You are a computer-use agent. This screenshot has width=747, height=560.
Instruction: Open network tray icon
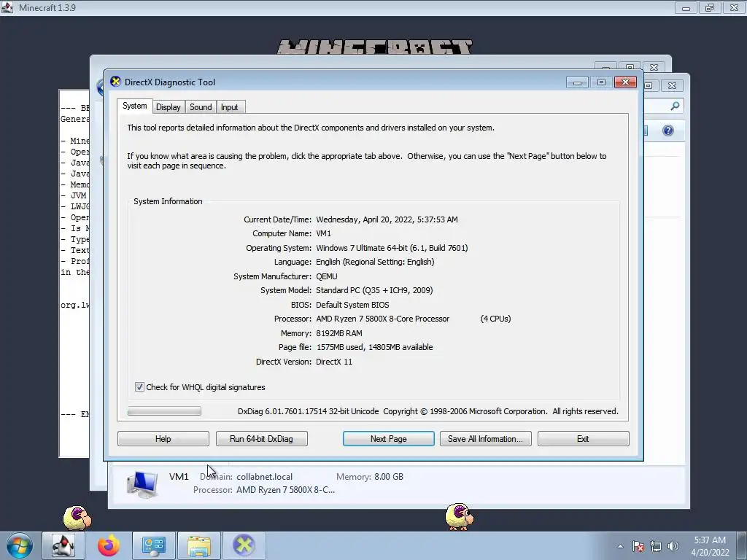[x=656, y=546]
